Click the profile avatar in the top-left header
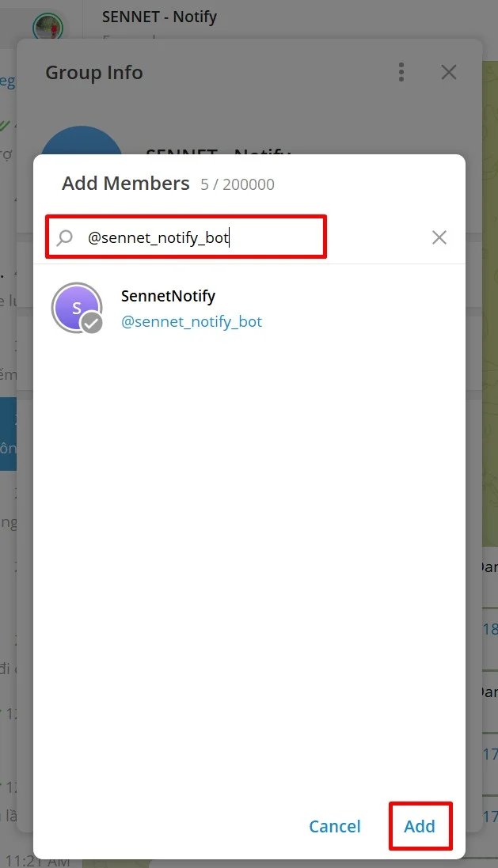Screen dimensions: 498x868 (48, 28)
